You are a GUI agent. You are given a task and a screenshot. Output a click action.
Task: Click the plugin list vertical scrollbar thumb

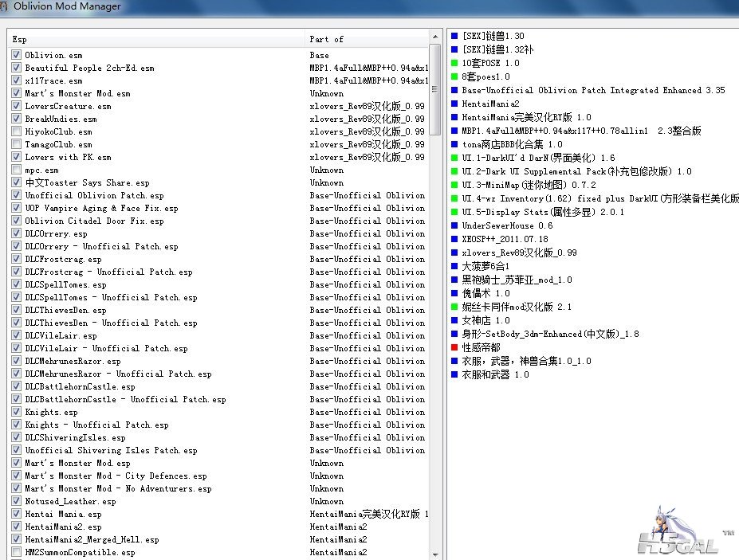(435, 89)
